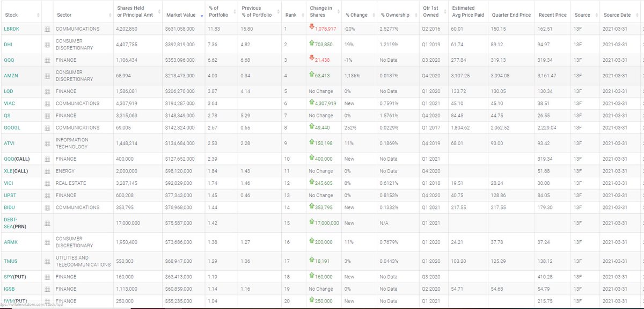
Task: Open the LBRDK stock link
Action: [x=11, y=28]
